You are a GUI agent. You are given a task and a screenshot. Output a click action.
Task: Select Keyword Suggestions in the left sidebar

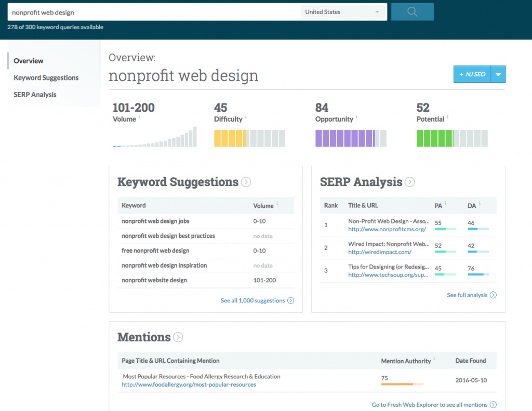[x=46, y=78]
